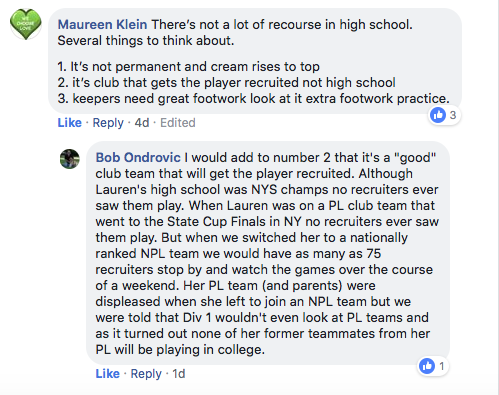Click the keepers need great footwork line
The width and height of the screenshot is (499, 395).
click(x=253, y=99)
